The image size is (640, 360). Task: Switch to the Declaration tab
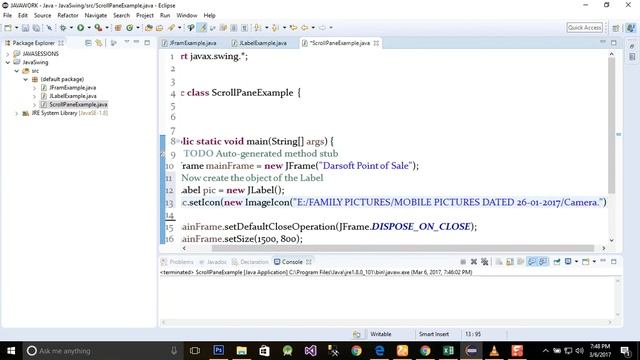click(x=250, y=262)
